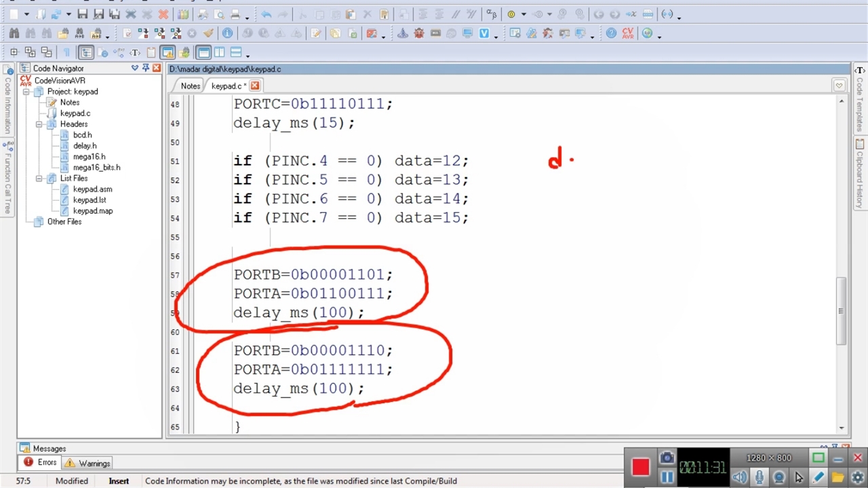The height and width of the screenshot is (488, 868).
Task: Open keypad.asm in the Code Navigator
Action: 92,189
